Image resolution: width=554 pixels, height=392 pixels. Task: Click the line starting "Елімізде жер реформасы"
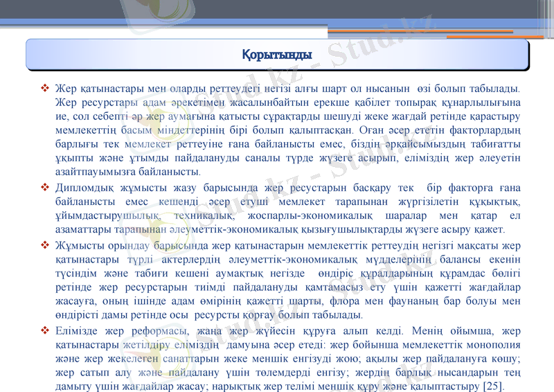(x=287, y=331)
